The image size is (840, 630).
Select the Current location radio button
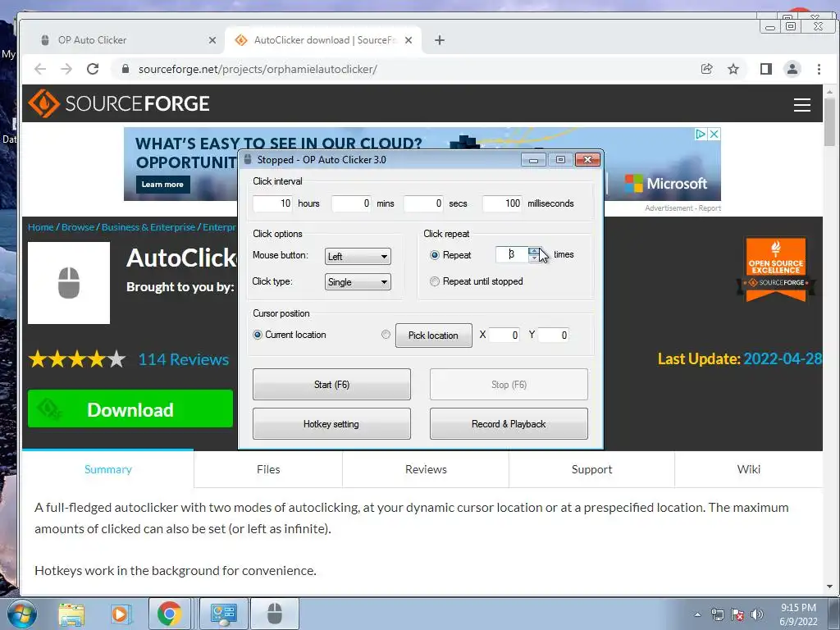(257, 335)
